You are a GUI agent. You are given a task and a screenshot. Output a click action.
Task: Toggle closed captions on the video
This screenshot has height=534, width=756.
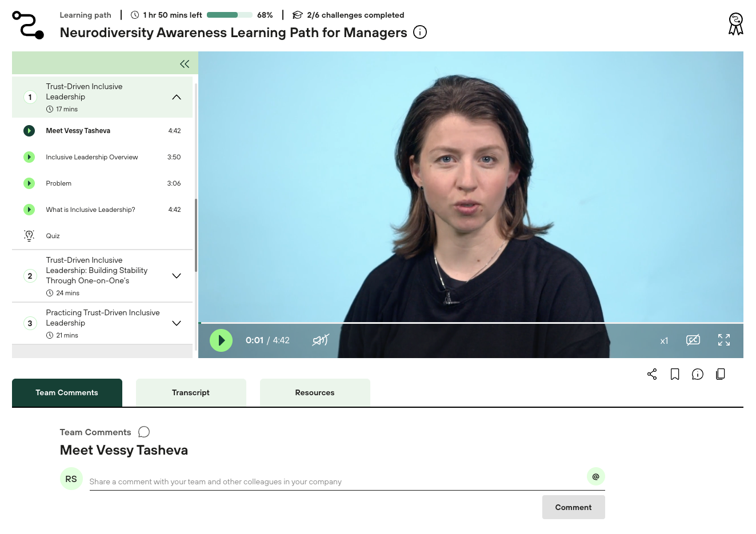pyautogui.click(x=693, y=340)
